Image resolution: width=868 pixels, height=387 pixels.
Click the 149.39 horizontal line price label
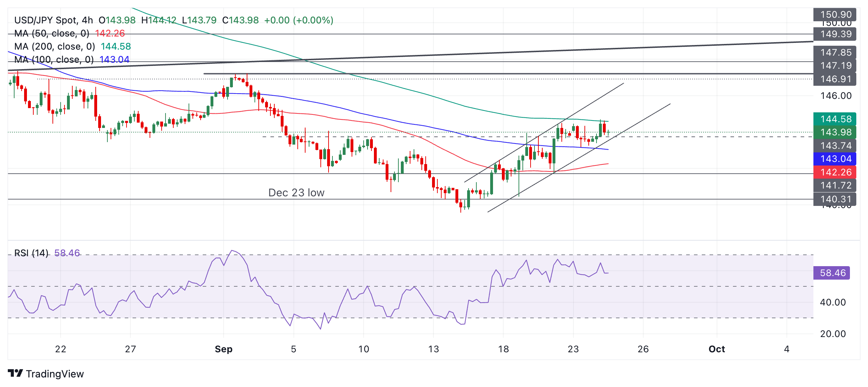[x=835, y=34]
